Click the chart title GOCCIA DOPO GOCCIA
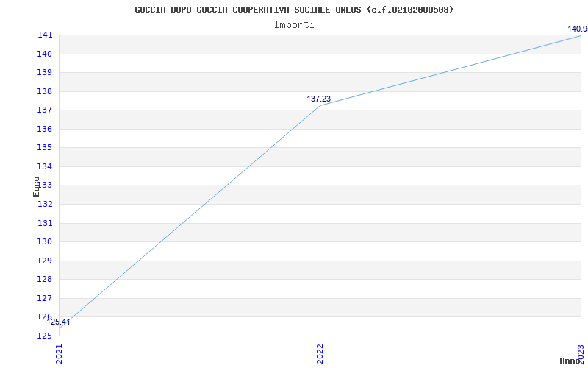 click(294, 10)
